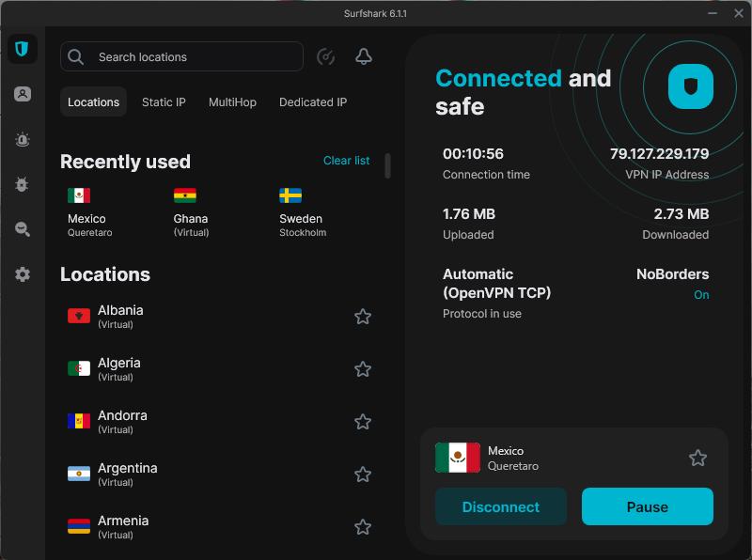Open notifications bell icon
The width and height of the screenshot is (752, 560).
pos(364,56)
